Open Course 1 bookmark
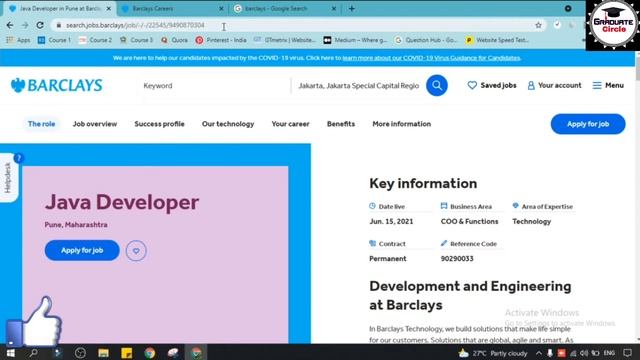 pos(54,40)
